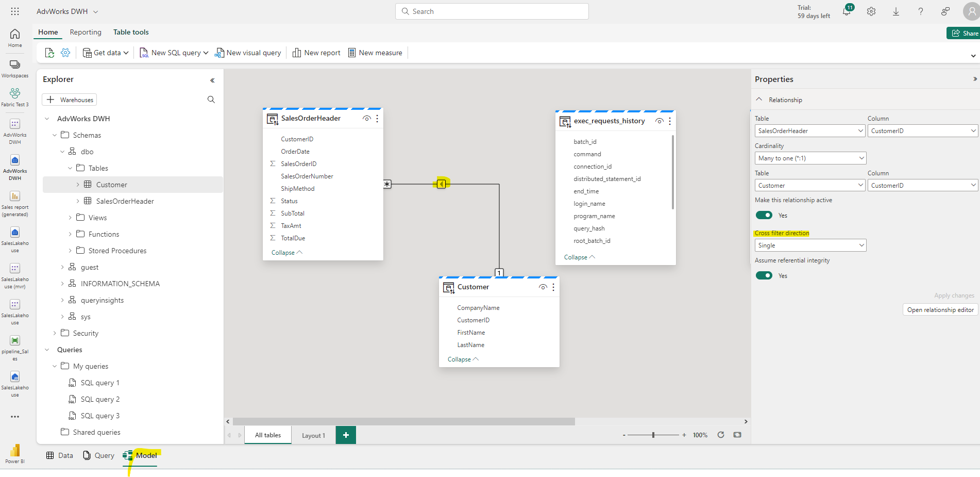Click inside the top Search box
This screenshot has width=980, height=477.
pos(491,11)
